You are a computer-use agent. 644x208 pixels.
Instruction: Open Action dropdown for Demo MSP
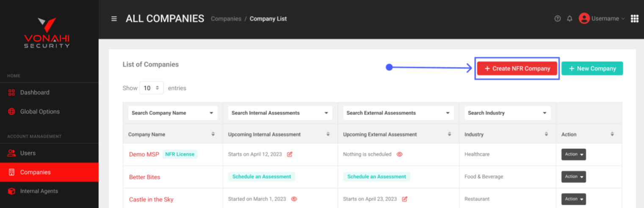(x=573, y=154)
